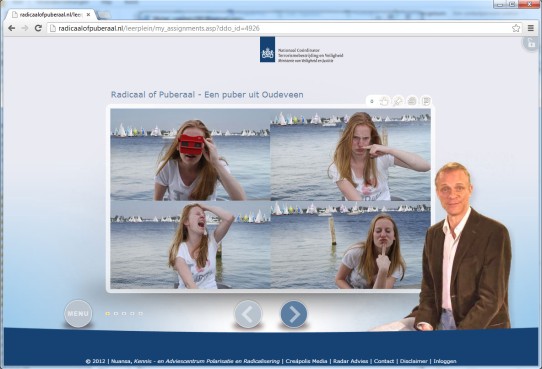542x369 pixels.
Task: Open the Inloggen footer link
Action: tap(445, 361)
